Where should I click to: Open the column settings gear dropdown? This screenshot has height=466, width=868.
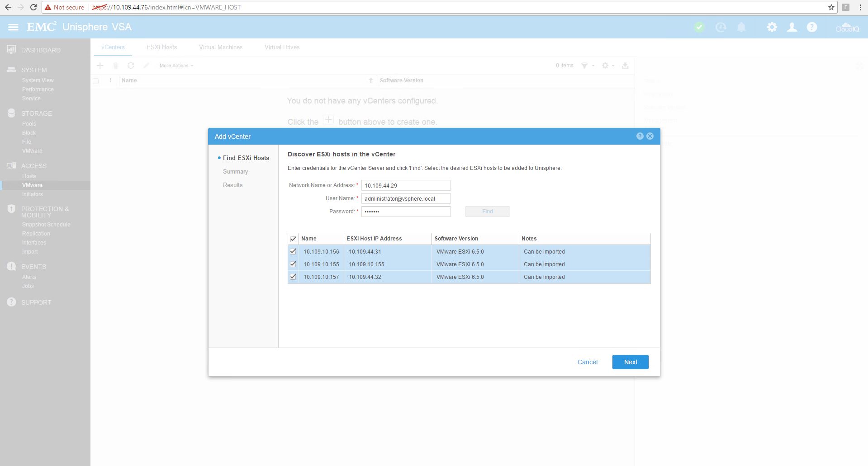tap(608, 66)
